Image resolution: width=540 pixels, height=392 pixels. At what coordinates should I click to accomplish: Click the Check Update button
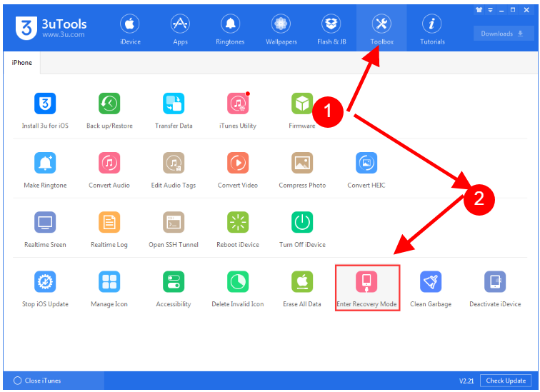pyautogui.click(x=506, y=381)
